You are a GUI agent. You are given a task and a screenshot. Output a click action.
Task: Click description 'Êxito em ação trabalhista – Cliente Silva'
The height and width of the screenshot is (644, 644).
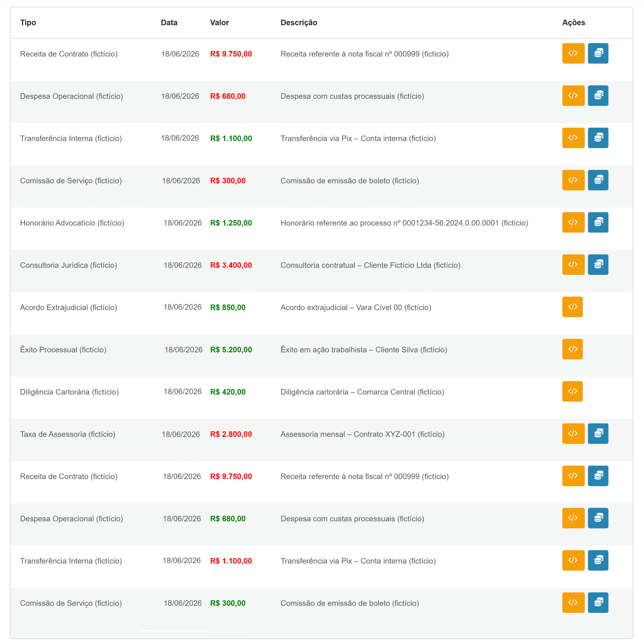coord(349,350)
